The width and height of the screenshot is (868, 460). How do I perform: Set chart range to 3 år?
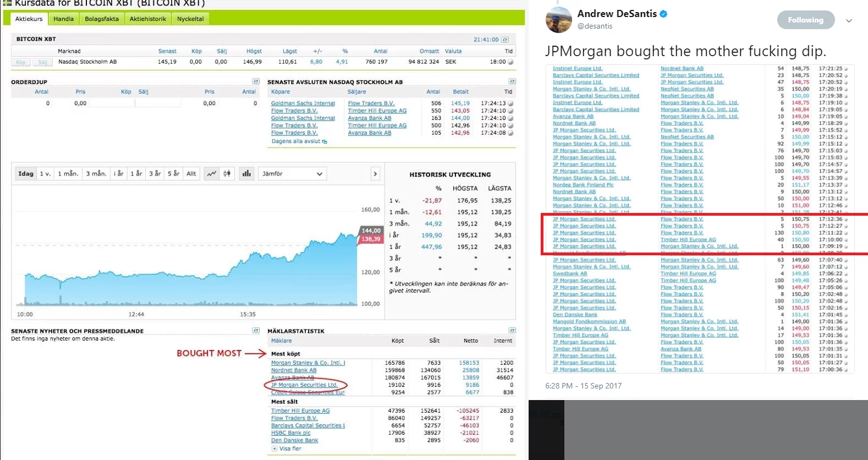click(x=155, y=174)
